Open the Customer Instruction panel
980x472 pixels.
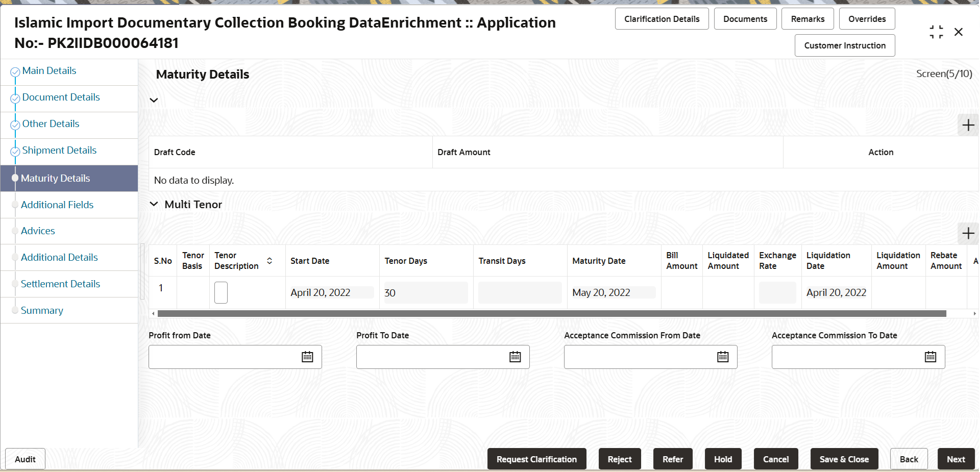click(x=845, y=45)
